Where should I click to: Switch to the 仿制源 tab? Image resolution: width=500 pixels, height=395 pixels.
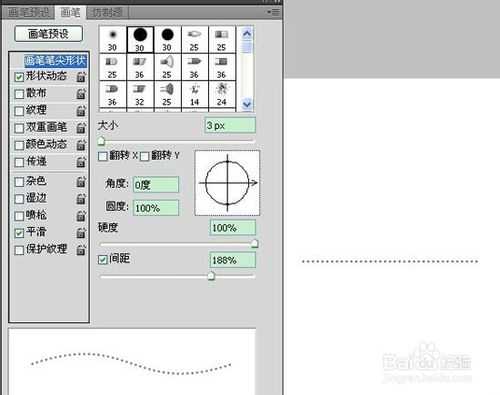107,13
